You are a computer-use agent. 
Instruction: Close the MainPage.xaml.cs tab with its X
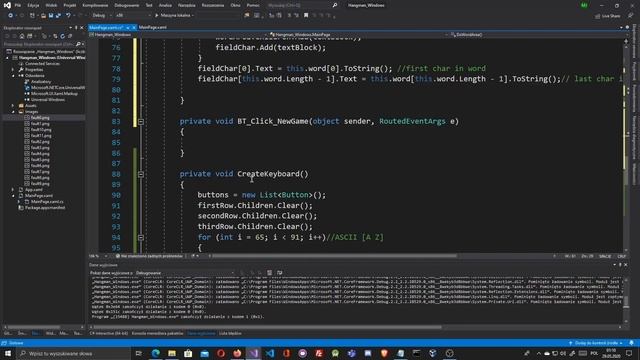[x=134, y=27]
